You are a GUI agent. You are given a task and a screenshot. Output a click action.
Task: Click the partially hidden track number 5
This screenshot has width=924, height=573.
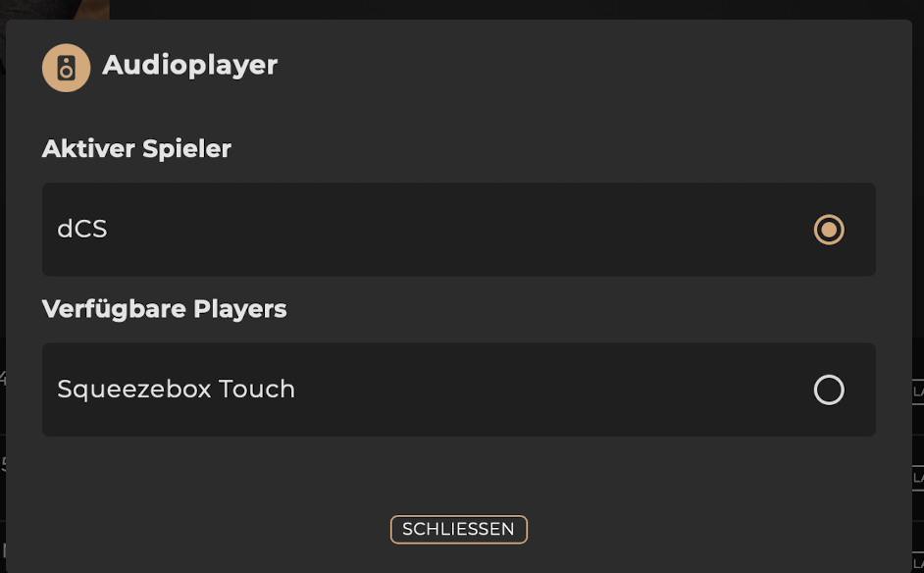pyautogui.click(x=3, y=464)
